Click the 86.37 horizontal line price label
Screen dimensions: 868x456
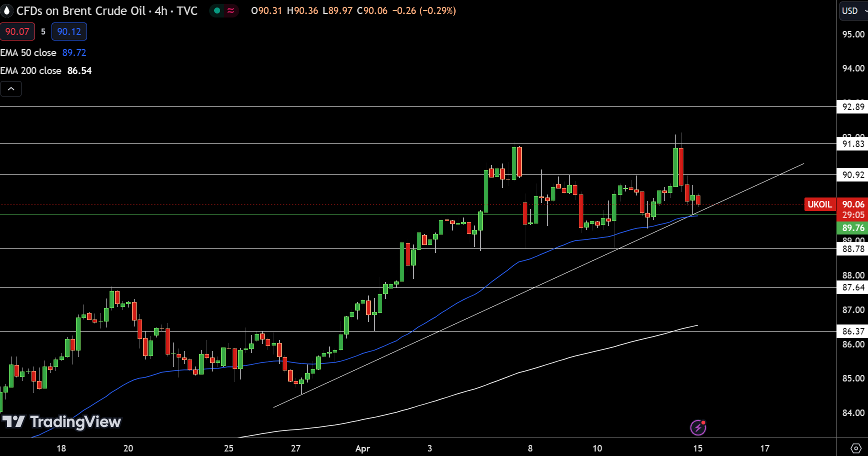tap(853, 331)
